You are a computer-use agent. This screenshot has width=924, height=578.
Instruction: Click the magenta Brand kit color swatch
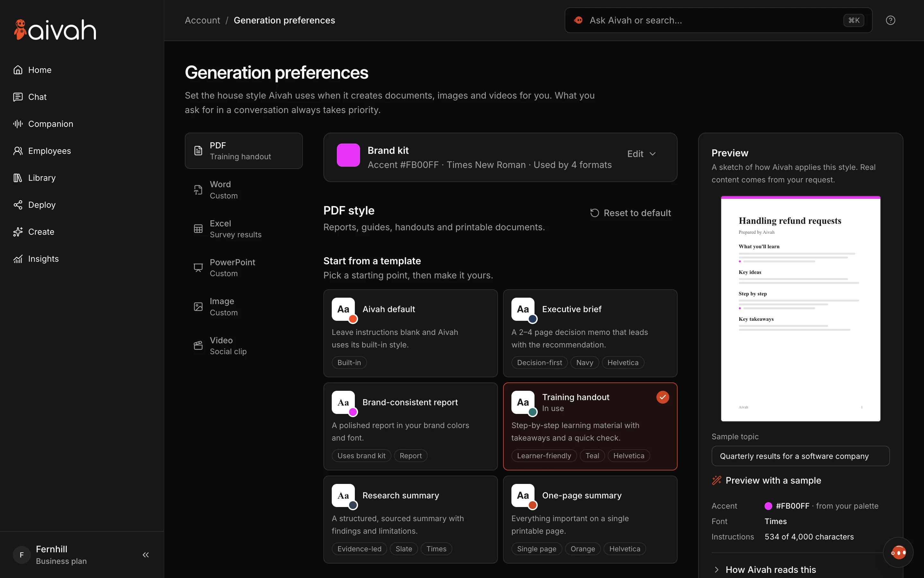click(348, 155)
